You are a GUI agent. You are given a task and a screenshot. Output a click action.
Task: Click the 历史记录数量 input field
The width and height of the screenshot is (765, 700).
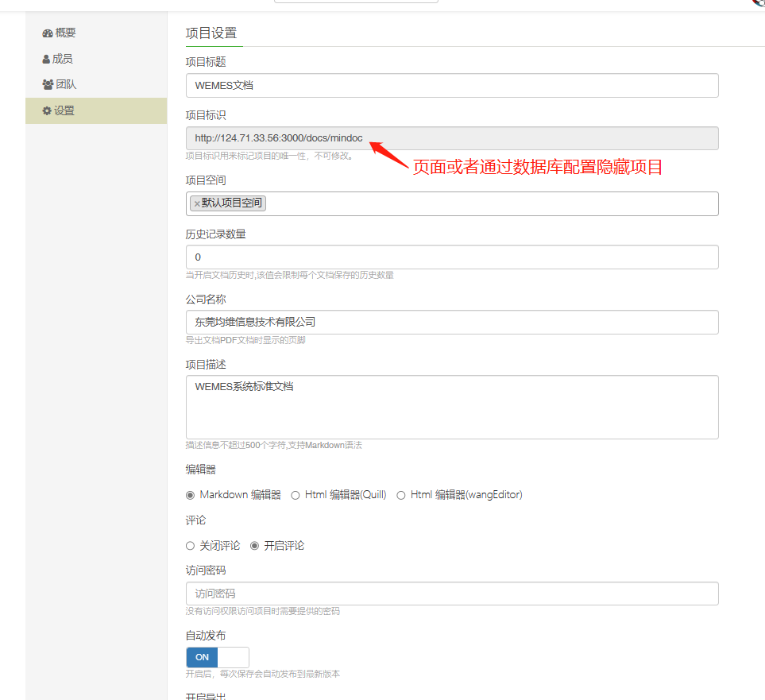pos(451,257)
